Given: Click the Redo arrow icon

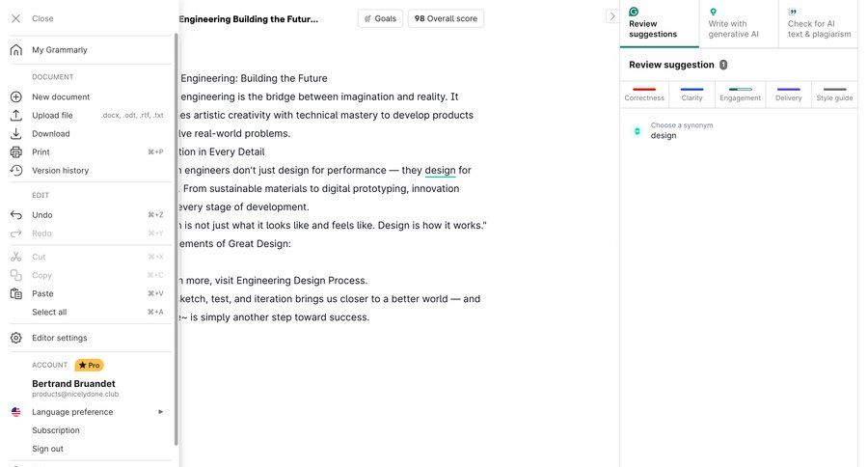Looking at the screenshot, I should (16, 233).
